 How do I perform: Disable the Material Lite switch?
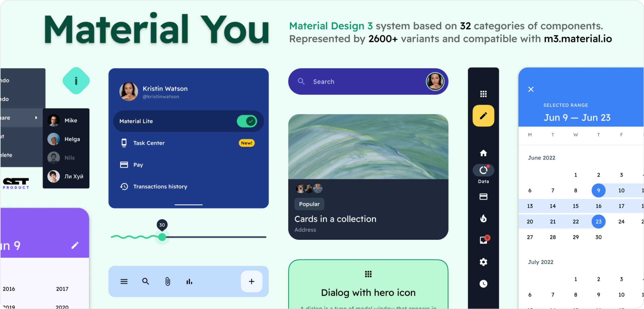246,121
